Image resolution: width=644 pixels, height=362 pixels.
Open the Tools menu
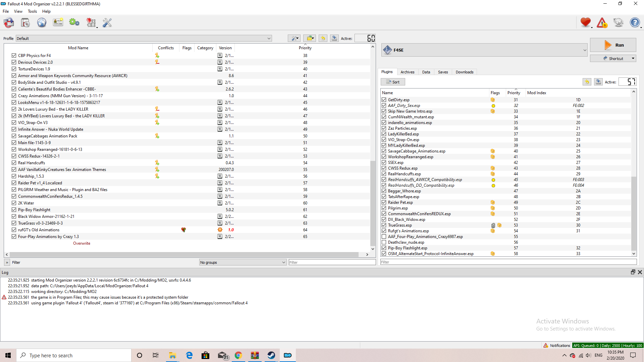pos(32,11)
